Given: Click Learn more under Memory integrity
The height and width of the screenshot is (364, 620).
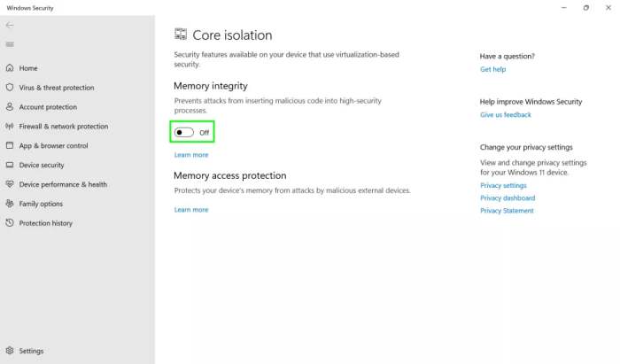Looking at the screenshot, I should click(191, 155).
